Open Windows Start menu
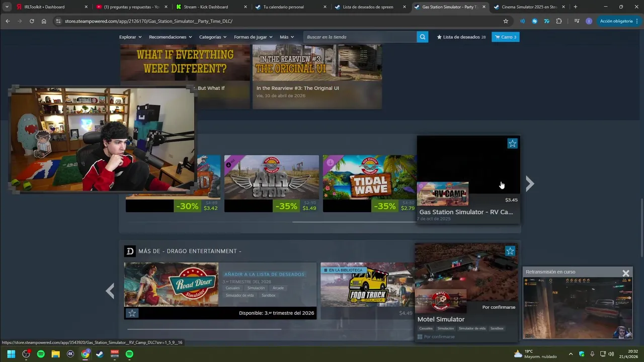Image resolution: width=644 pixels, height=362 pixels. (x=11, y=354)
